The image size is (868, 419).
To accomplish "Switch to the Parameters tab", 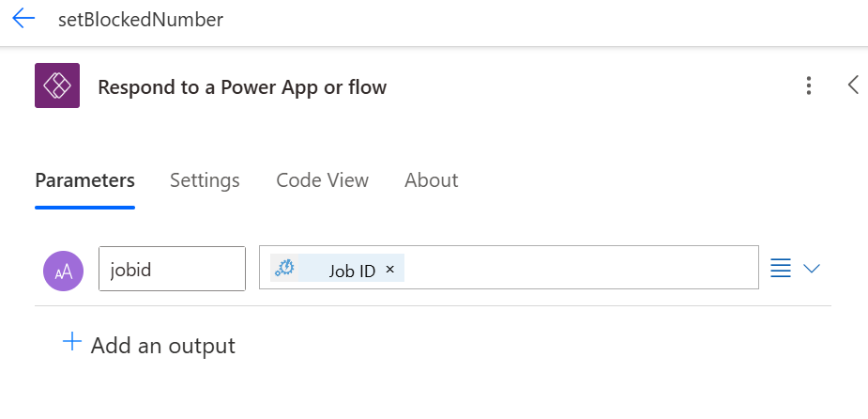I will click(x=84, y=180).
